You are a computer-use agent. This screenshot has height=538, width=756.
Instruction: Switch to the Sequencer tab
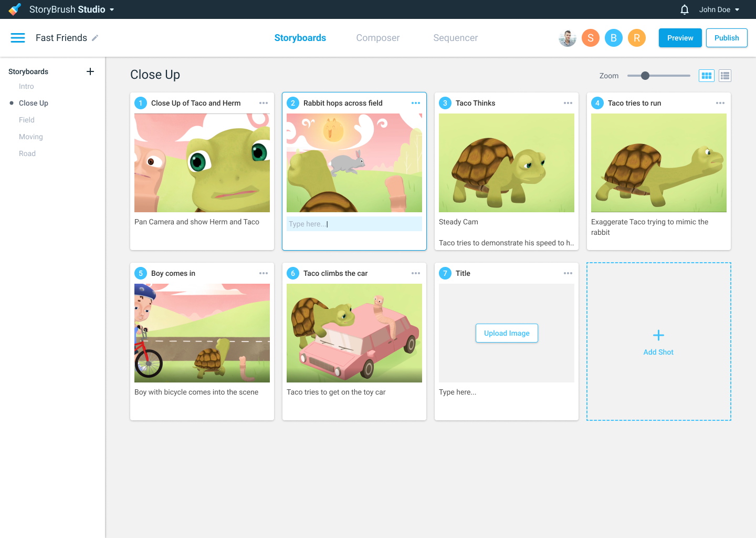[x=455, y=38]
